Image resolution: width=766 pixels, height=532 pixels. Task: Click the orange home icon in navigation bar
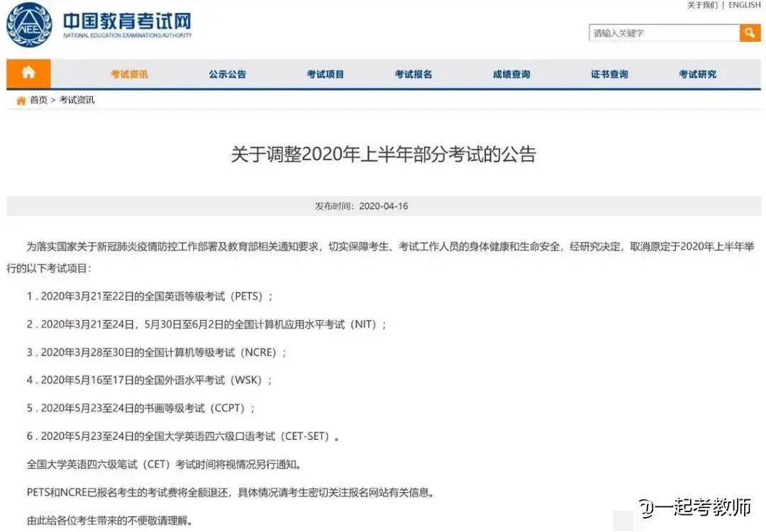[x=28, y=73]
